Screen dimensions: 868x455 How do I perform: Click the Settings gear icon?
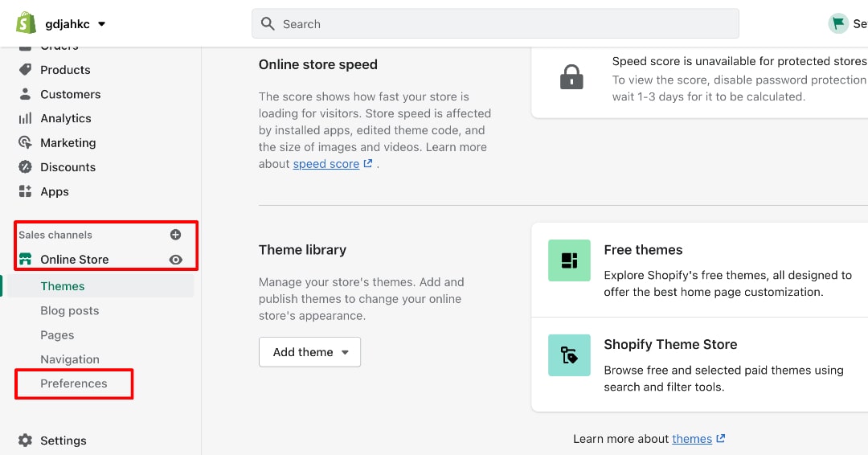(25, 440)
